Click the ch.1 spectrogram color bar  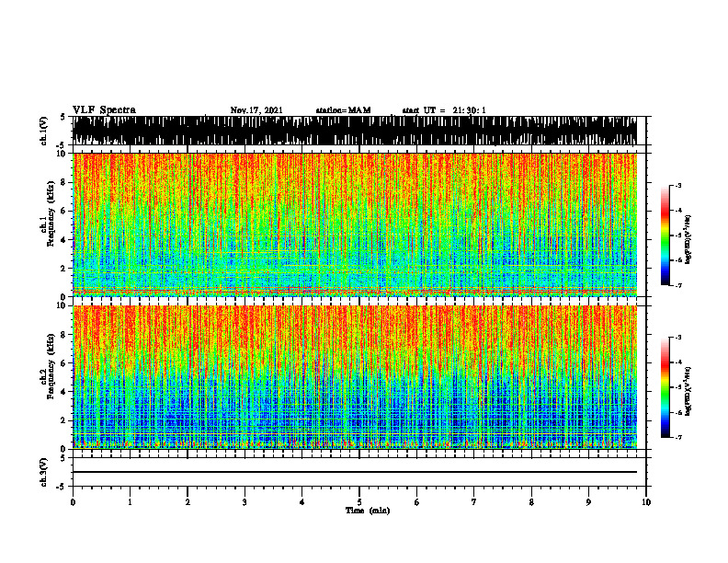[x=665, y=236]
